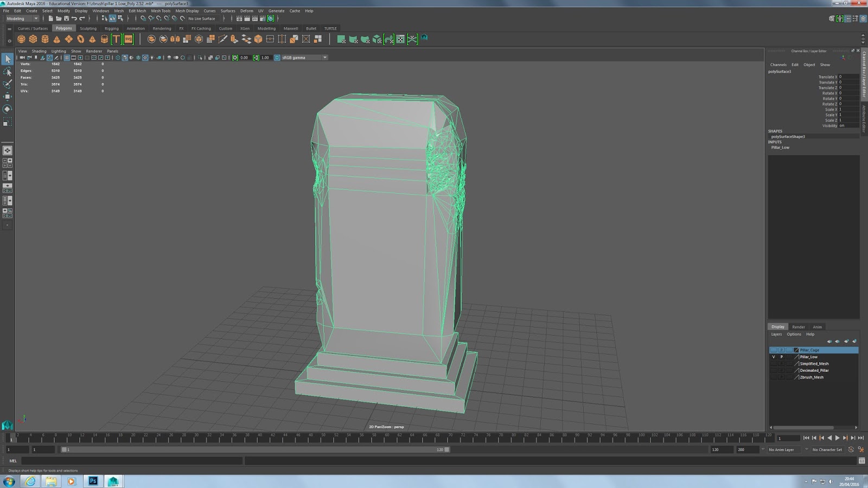The image size is (868, 488).
Task: Click Help in the Layer Editor
Action: click(810, 334)
